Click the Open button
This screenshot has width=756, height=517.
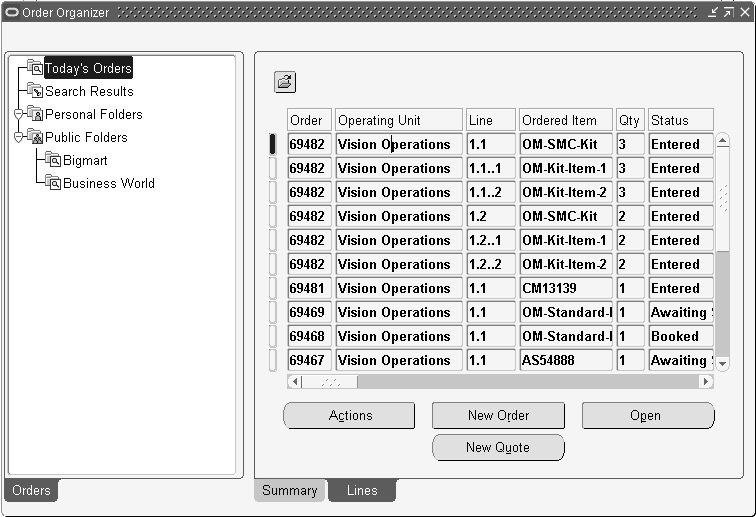648,415
